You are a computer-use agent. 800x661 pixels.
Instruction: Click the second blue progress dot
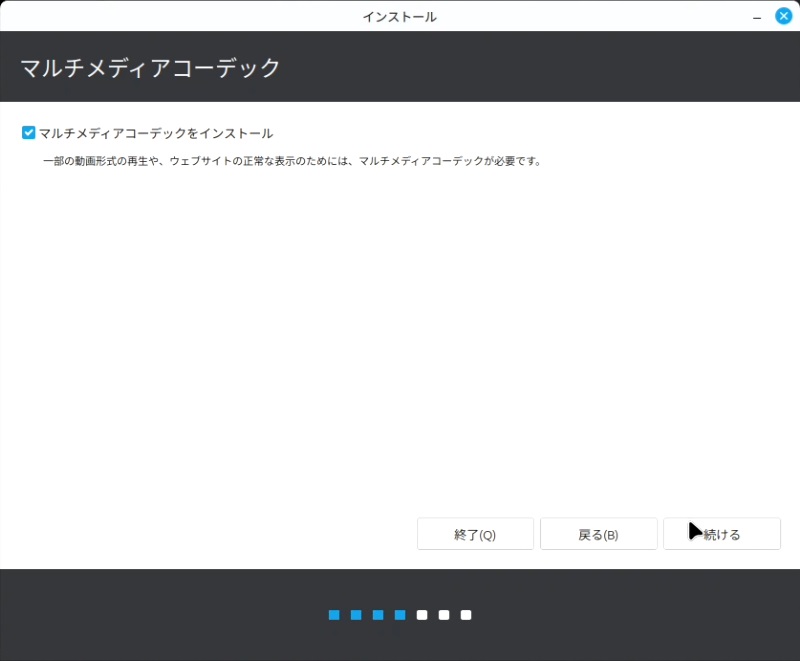click(356, 615)
